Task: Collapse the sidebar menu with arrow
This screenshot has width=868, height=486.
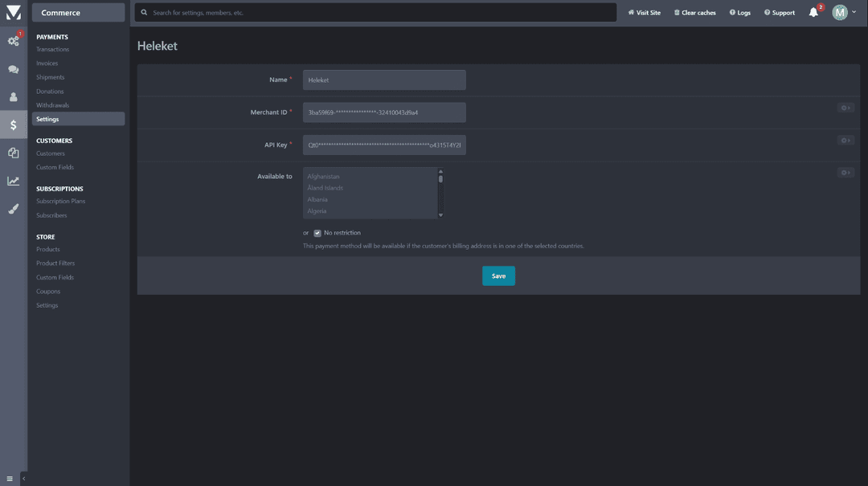Action: click(23, 479)
